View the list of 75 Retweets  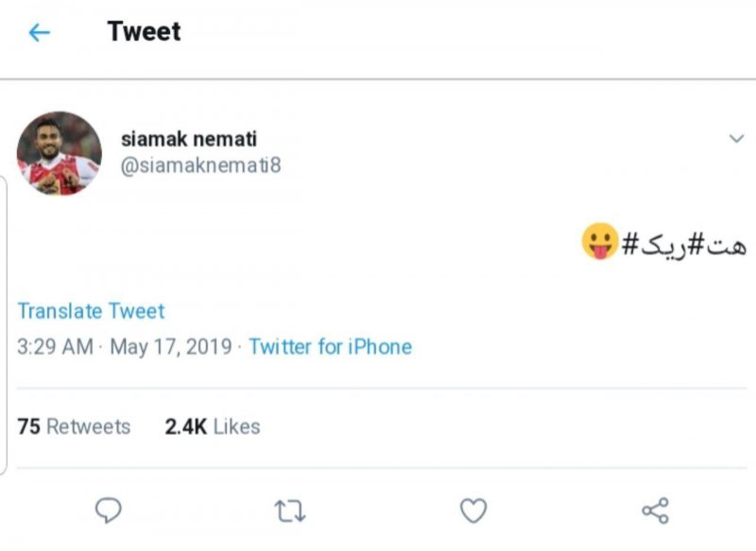pyautogui.click(x=76, y=426)
